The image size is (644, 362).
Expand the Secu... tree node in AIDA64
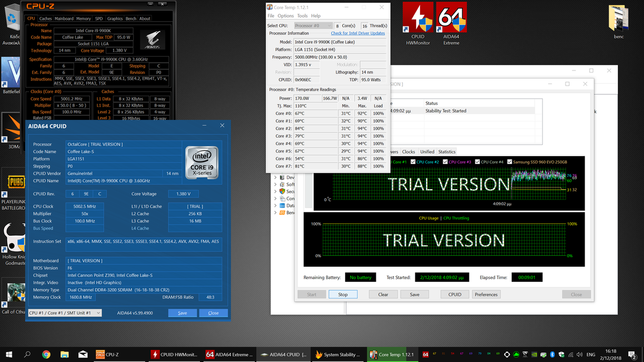(x=275, y=191)
